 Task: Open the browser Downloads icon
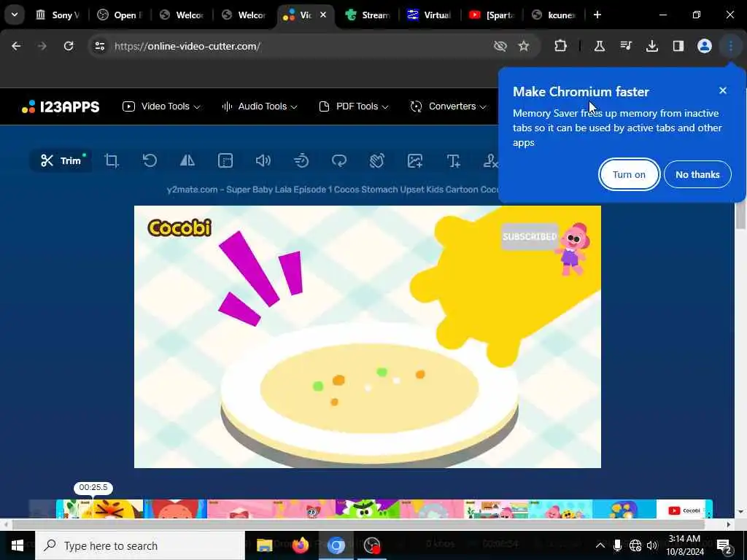click(x=651, y=46)
